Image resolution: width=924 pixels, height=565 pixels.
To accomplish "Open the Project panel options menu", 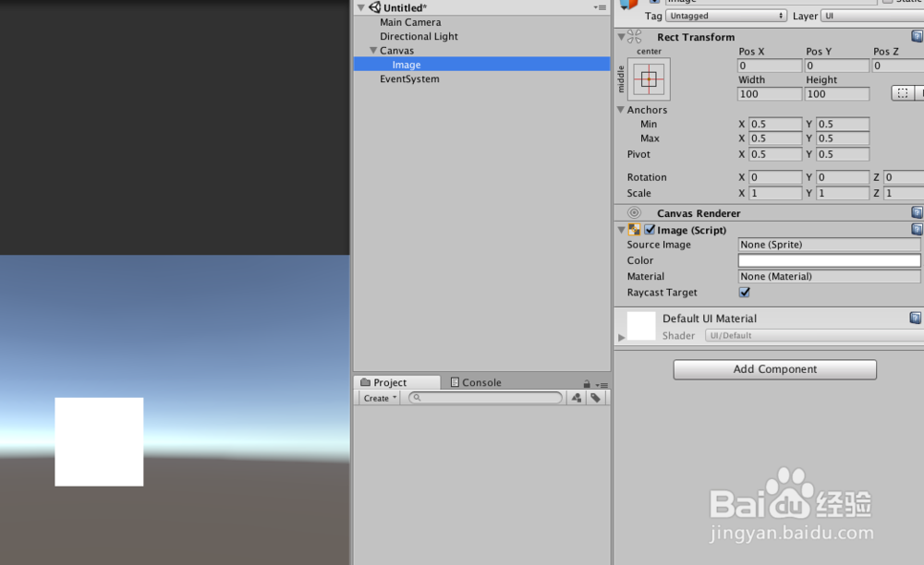I will 602,385.
